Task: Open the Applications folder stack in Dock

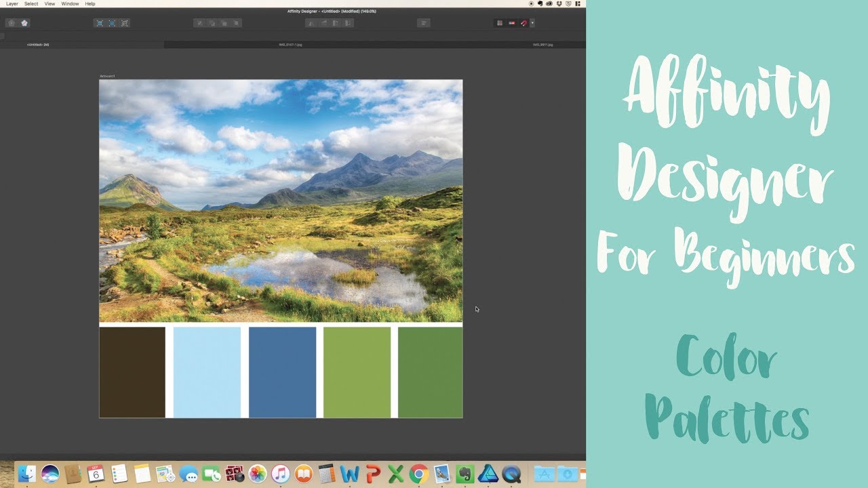Action: coord(545,474)
